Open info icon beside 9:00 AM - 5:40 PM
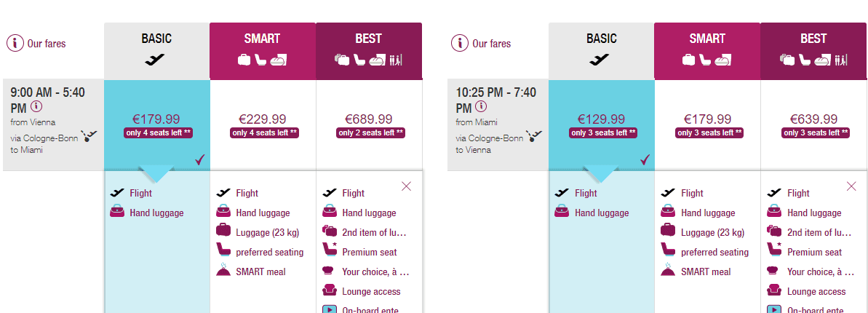Screen dimensions: 868x313 [x=36, y=106]
